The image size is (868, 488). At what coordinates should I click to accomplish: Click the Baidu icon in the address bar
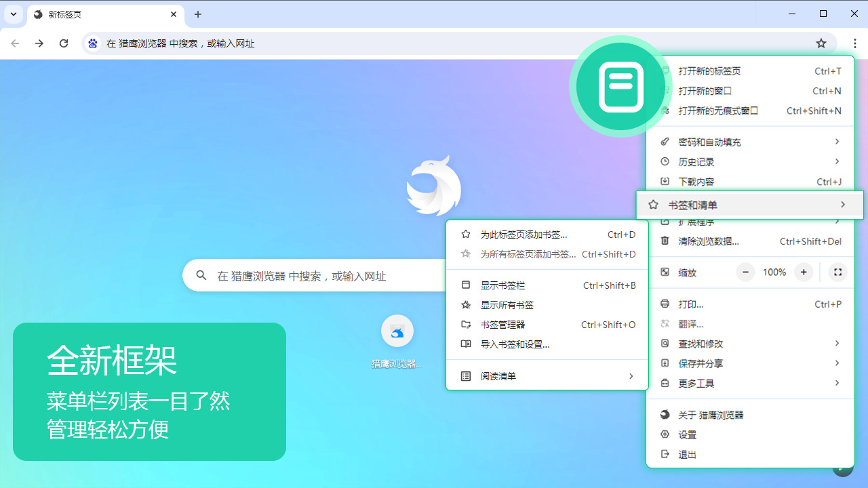92,43
